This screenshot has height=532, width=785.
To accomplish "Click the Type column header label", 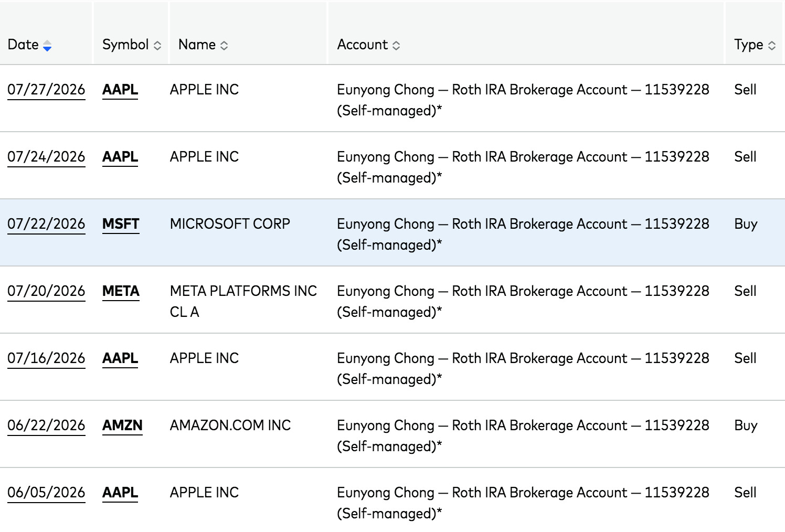I will [x=749, y=45].
